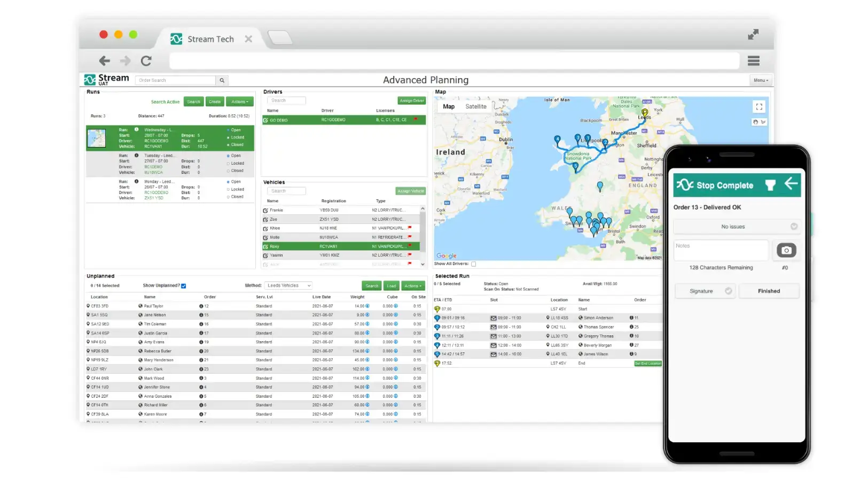Image resolution: width=868 pixels, height=478 pixels.
Task: Open the browser hamburger menu
Action: click(754, 60)
